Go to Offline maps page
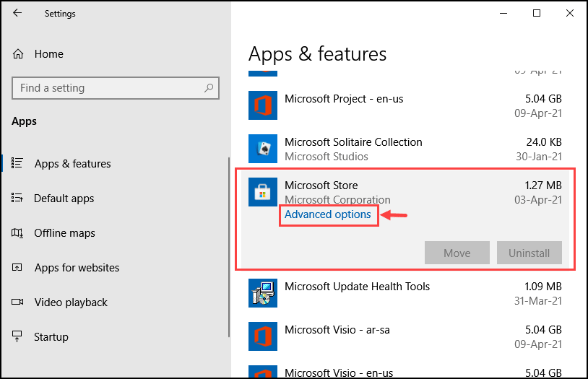The width and height of the screenshot is (588, 379). tap(64, 233)
